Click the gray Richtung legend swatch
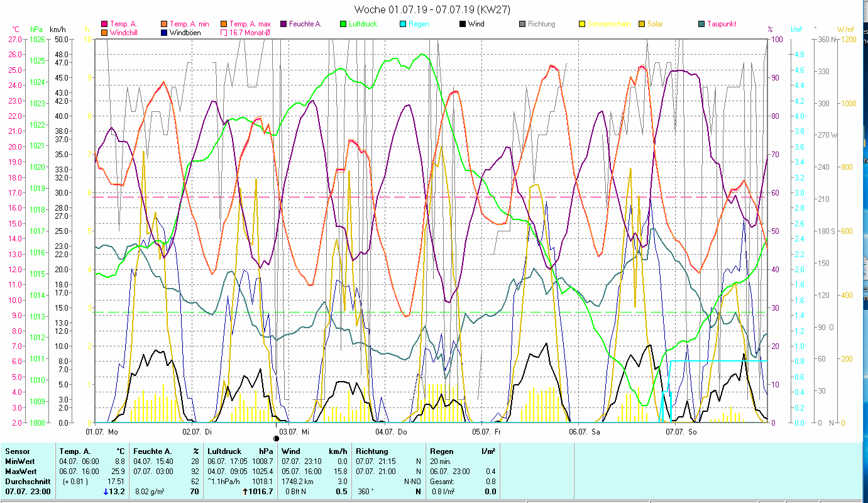Viewport: 868px width, 503px height. [x=522, y=25]
